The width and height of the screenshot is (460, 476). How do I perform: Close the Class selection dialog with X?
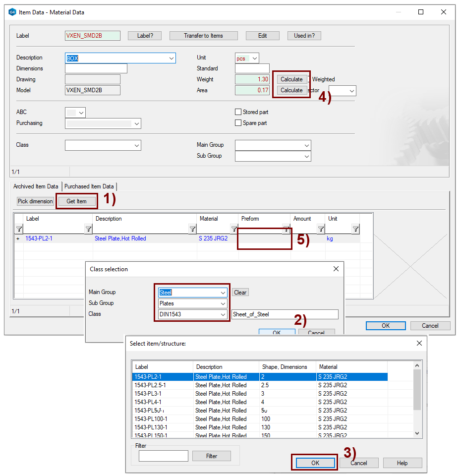pos(336,269)
